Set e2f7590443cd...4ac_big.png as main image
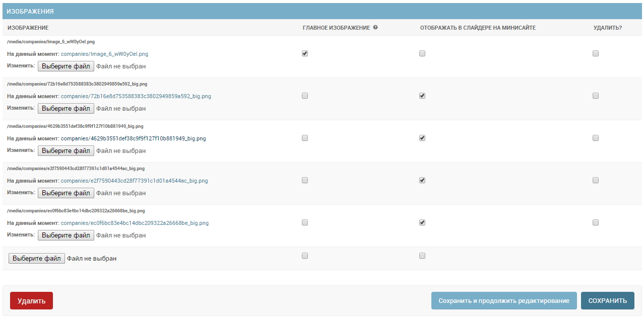644x318 pixels. (x=305, y=180)
